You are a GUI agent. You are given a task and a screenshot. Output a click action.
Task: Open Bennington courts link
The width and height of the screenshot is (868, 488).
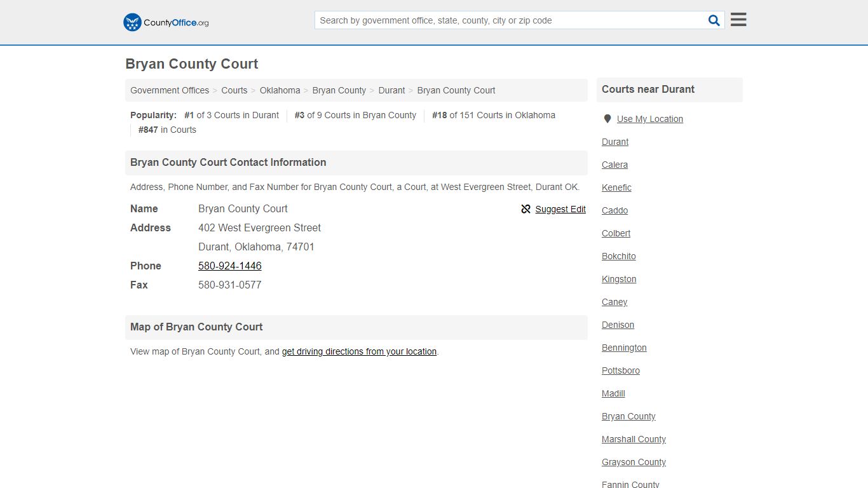(624, 348)
